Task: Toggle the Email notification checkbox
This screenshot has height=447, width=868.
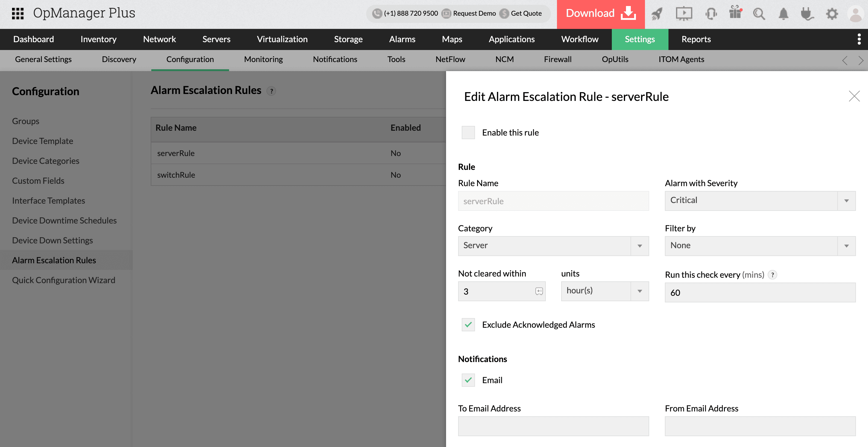Action: (x=468, y=380)
